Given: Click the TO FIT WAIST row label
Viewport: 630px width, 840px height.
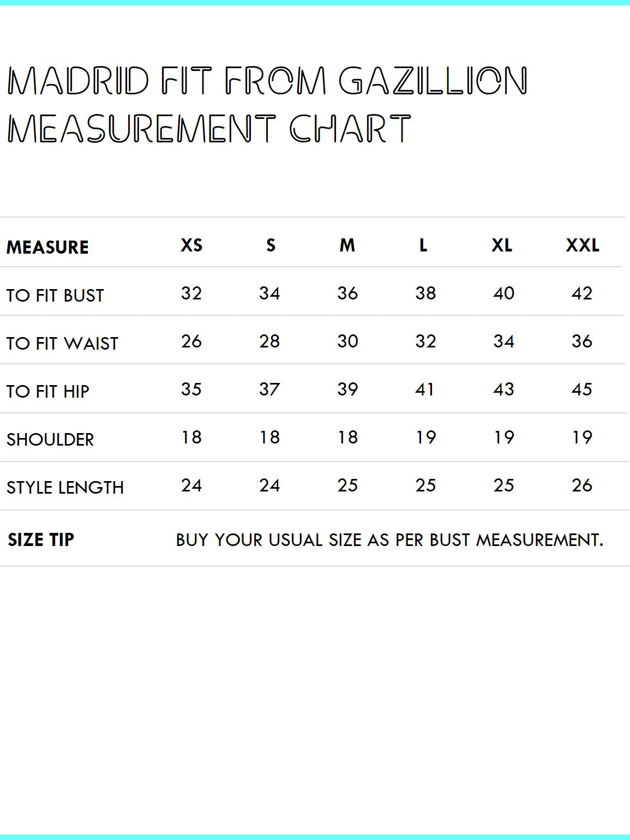Looking at the screenshot, I should click(62, 344).
